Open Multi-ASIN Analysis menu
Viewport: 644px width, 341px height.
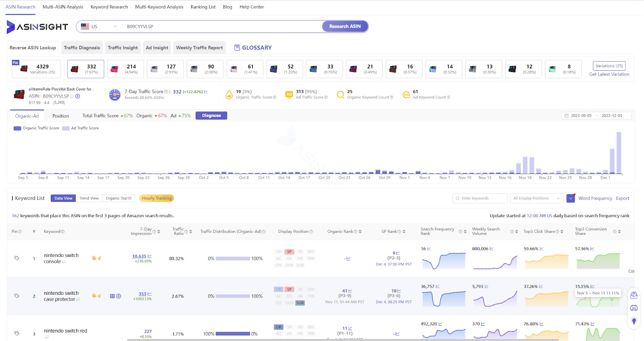coord(63,7)
